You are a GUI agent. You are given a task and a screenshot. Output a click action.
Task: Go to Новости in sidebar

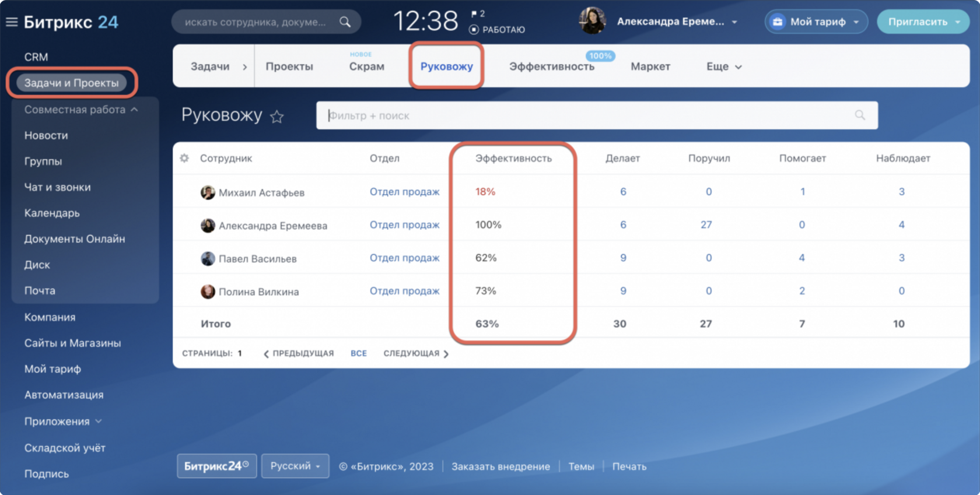pyautogui.click(x=46, y=135)
